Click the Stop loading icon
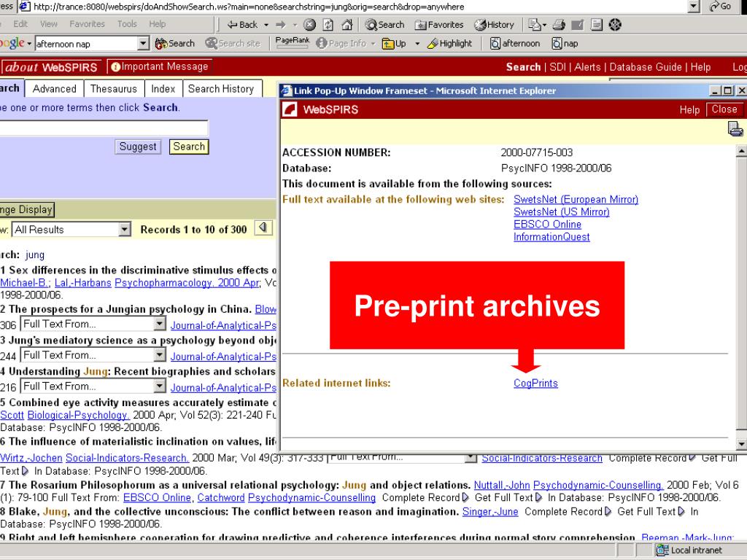Viewport: 747px width, 560px height. coord(309,25)
